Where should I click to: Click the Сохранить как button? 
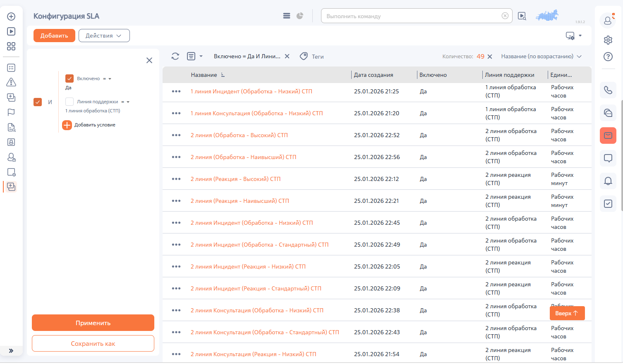coord(93,343)
